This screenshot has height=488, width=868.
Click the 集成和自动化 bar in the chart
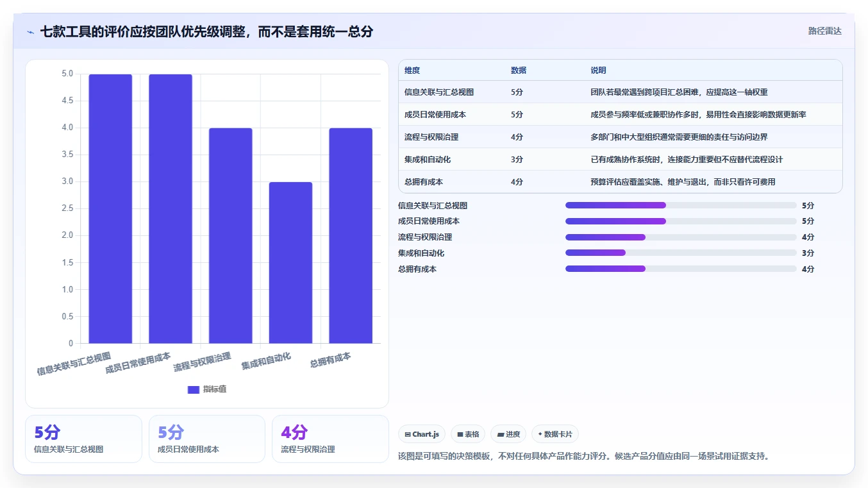(x=290, y=262)
